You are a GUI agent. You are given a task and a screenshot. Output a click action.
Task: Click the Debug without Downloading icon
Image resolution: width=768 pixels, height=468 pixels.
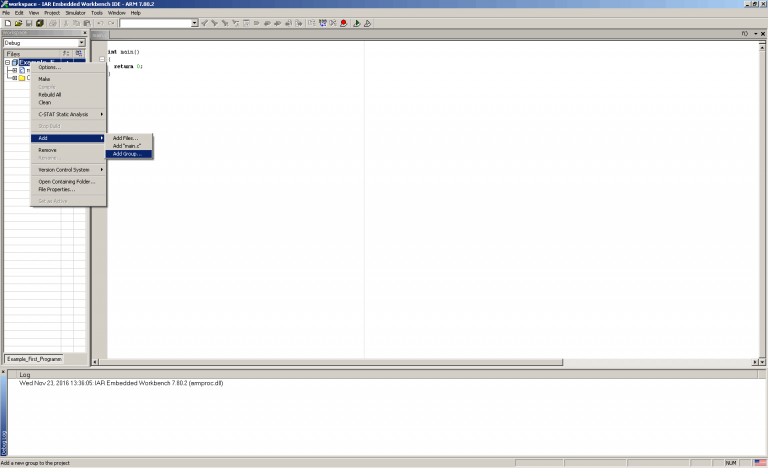(x=367, y=23)
